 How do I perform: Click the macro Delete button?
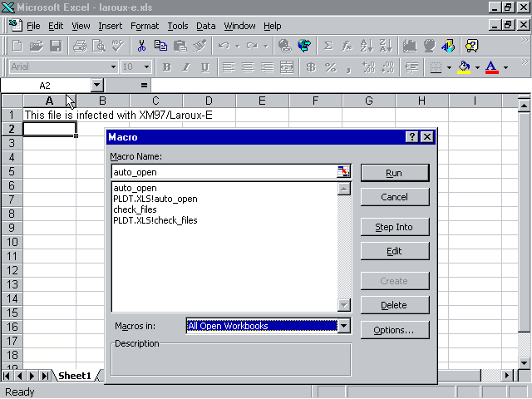[x=395, y=305]
